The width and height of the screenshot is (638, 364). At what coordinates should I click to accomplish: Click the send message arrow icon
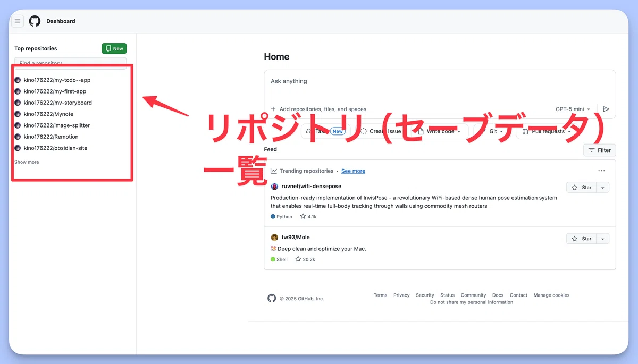606,109
